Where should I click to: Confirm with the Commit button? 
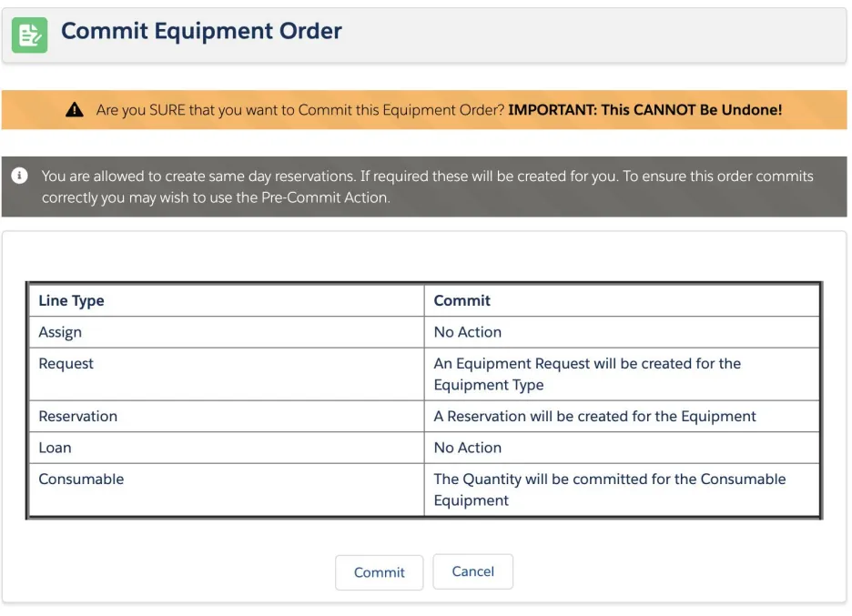pos(379,572)
